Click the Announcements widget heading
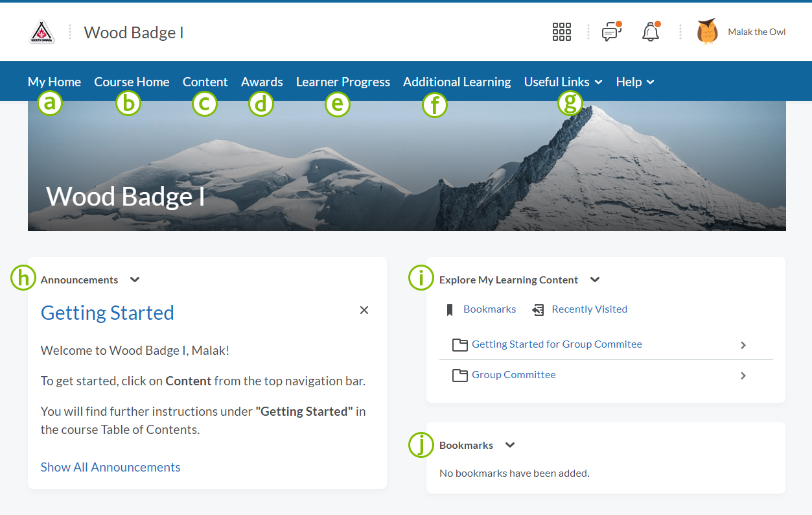 pyautogui.click(x=80, y=280)
